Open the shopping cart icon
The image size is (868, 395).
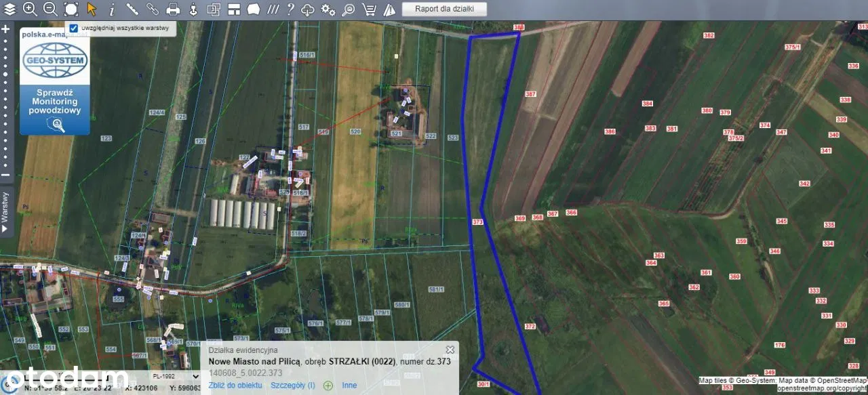click(369, 9)
